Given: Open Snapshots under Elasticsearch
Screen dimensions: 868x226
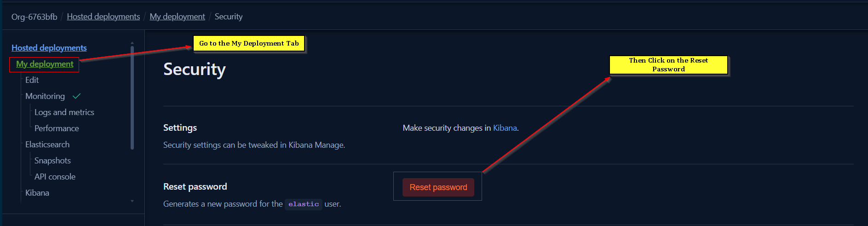Looking at the screenshot, I should (52, 161).
